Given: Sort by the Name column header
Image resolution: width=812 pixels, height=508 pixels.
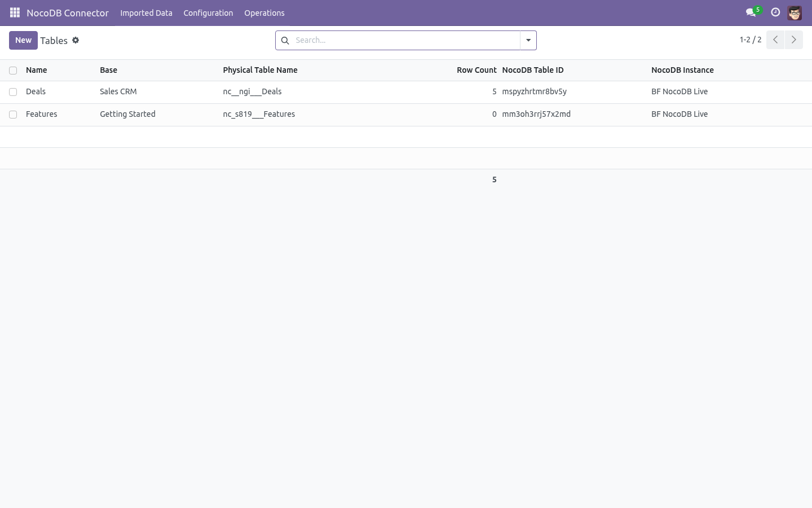Looking at the screenshot, I should (37, 70).
